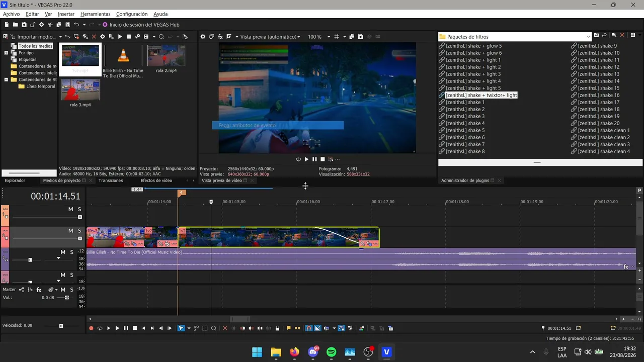Open the Administrador de plugins tab

pyautogui.click(x=465, y=180)
